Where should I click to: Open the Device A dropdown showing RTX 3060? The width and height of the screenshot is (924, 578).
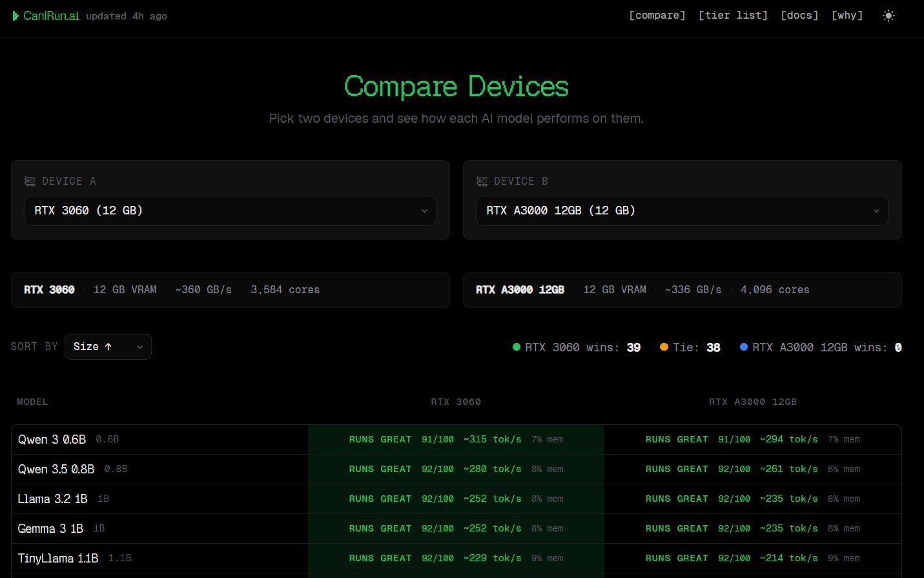tap(230, 211)
